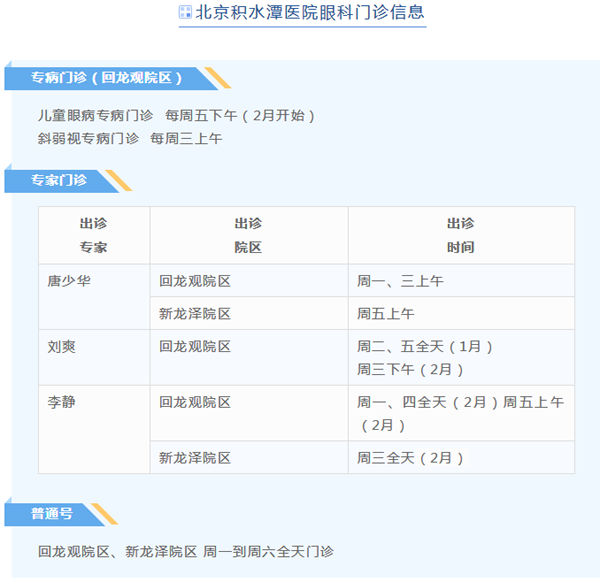This screenshot has width=600, height=582.
Task: Click 唐少华's 新龙泽院区 campus cell
Action: tap(195, 314)
